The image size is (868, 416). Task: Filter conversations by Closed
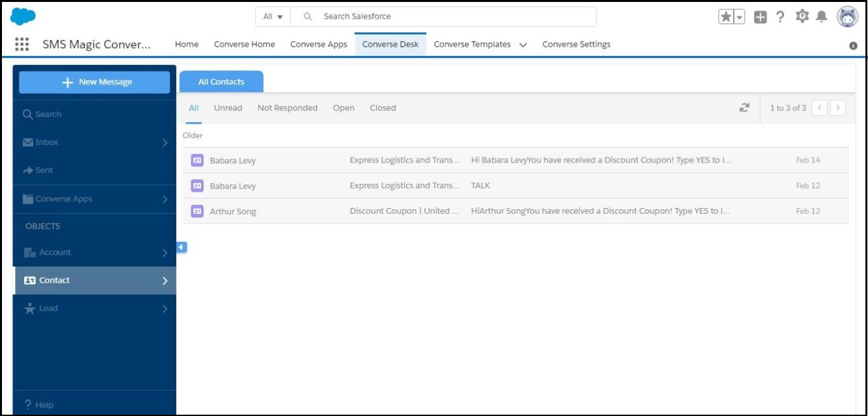click(383, 108)
